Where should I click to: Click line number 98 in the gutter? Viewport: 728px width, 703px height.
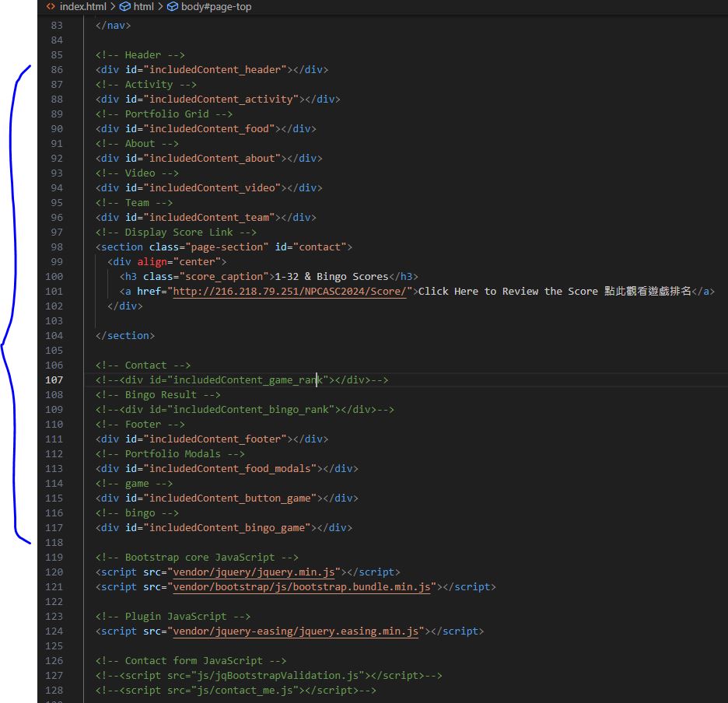coord(54,247)
